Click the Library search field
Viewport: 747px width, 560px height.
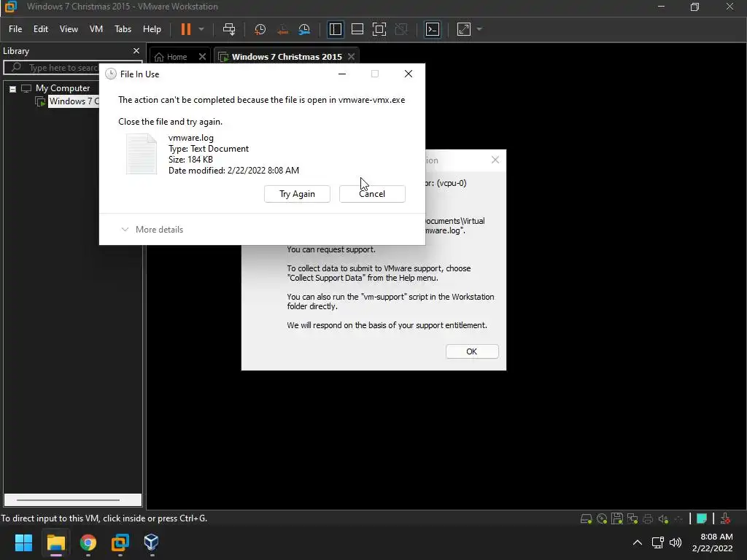[x=73, y=68]
